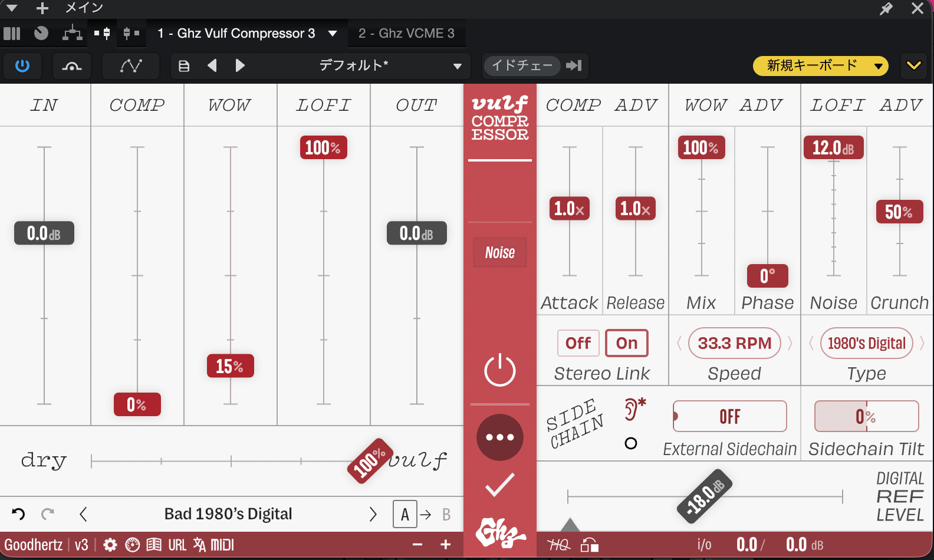Set Stereo Link to On

tap(627, 343)
